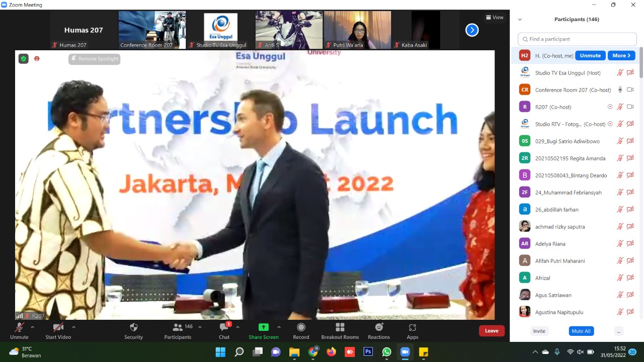Expand the arrow beside Chat
The image size is (644, 362).
coord(237,327)
